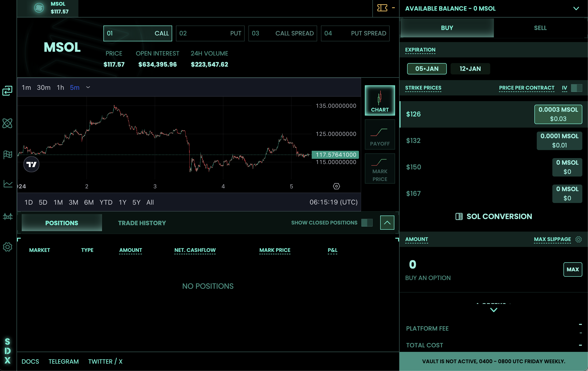Open Max Slippage gear settings
Viewport: 588px width, 371px height.
pos(579,239)
